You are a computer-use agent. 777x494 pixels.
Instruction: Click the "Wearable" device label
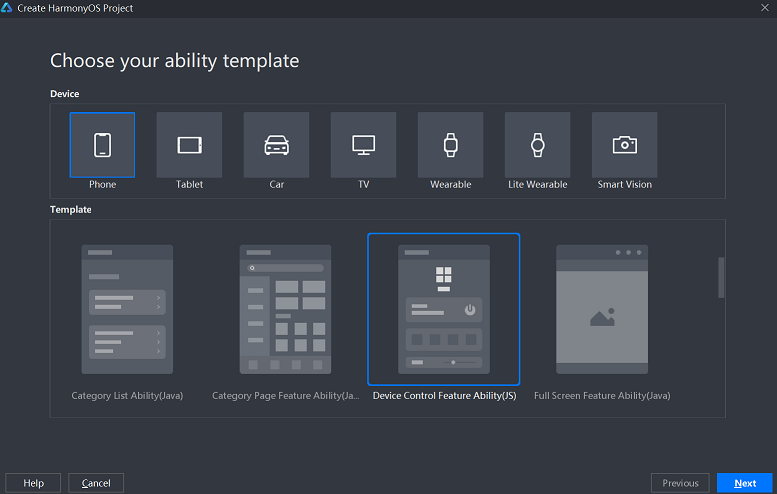[450, 184]
